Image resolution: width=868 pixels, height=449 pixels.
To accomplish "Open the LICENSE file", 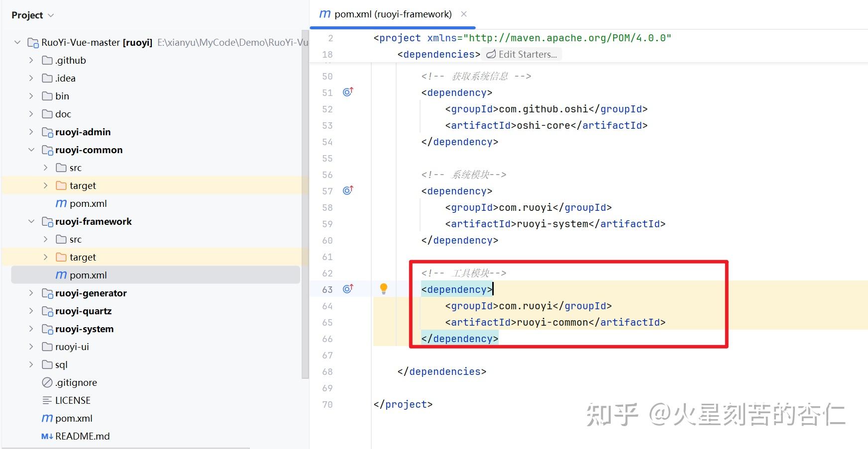I will (x=66, y=400).
